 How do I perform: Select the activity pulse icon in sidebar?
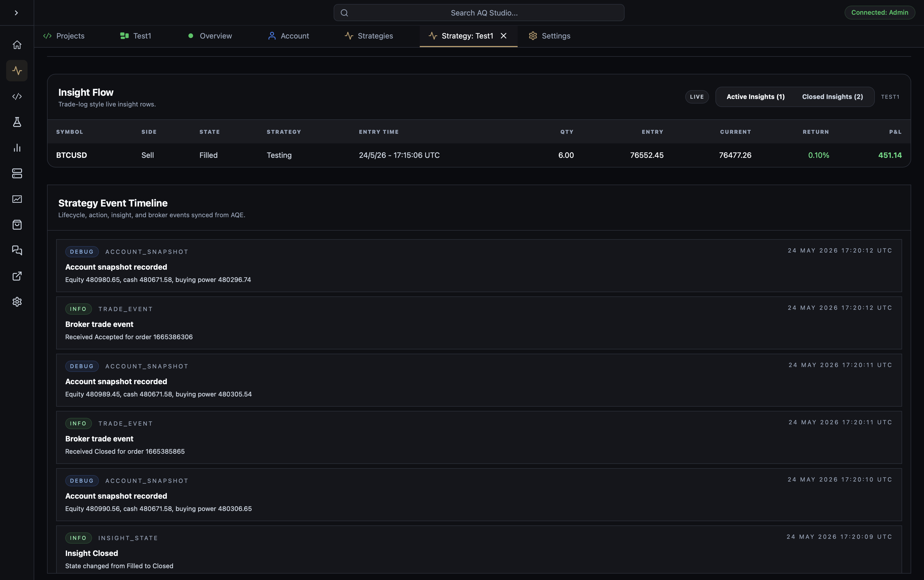[17, 71]
